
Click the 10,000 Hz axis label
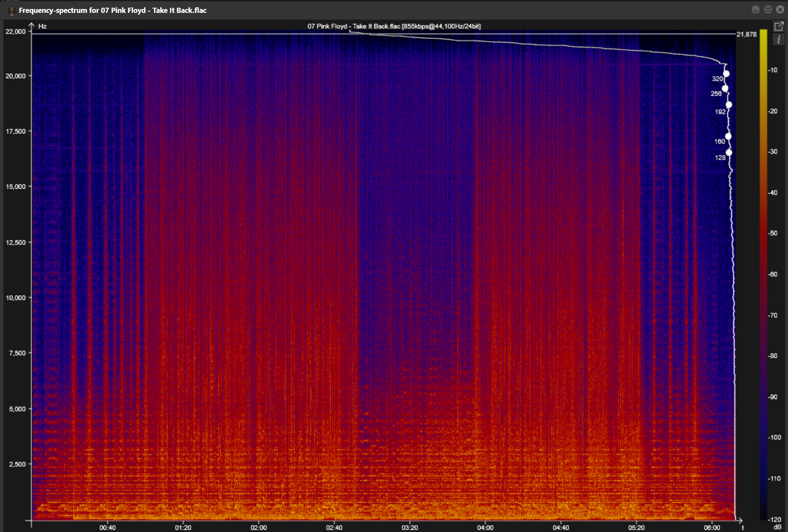coord(15,298)
